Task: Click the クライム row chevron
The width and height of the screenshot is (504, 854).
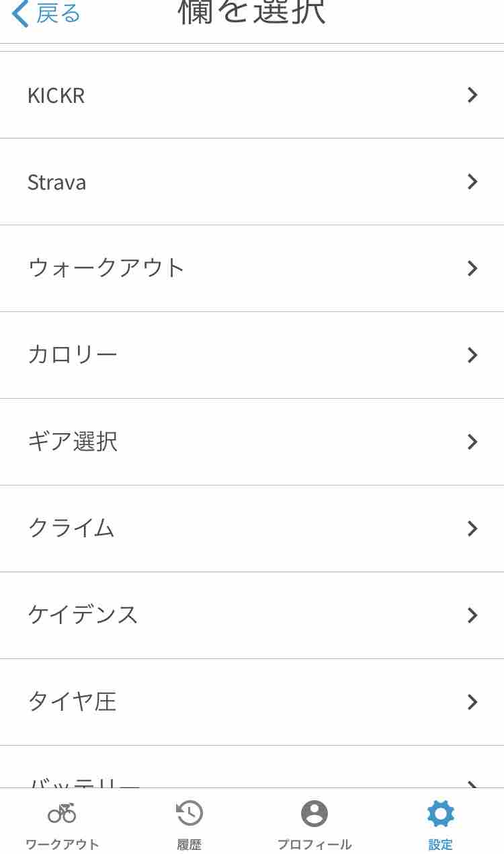Action: (x=472, y=529)
